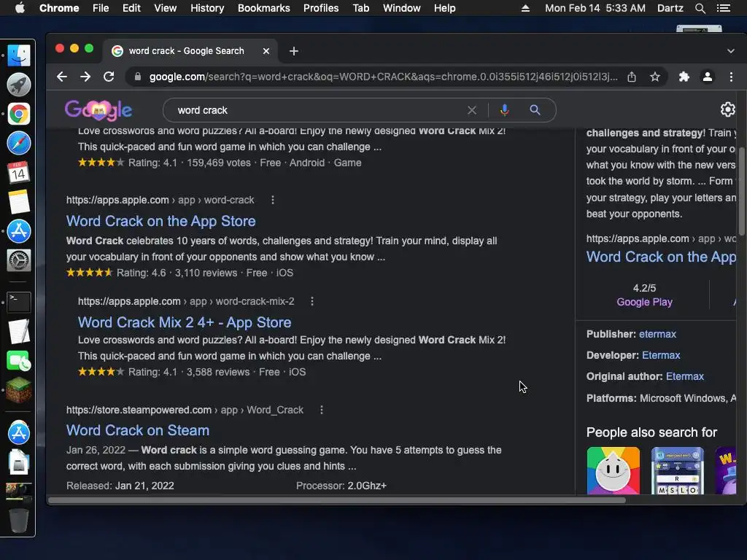747x560 pixels.
Task: Open the Chrome app menu
Action: tap(59, 8)
